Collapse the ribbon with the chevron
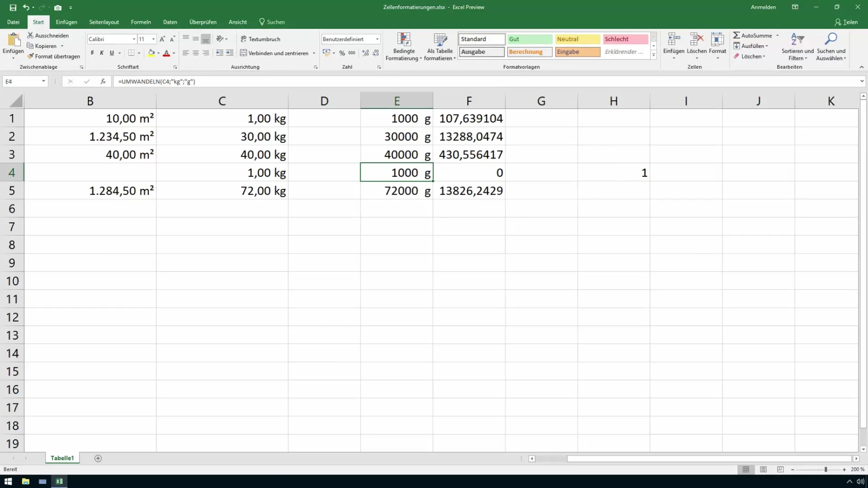The height and width of the screenshot is (488, 868). (x=861, y=67)
